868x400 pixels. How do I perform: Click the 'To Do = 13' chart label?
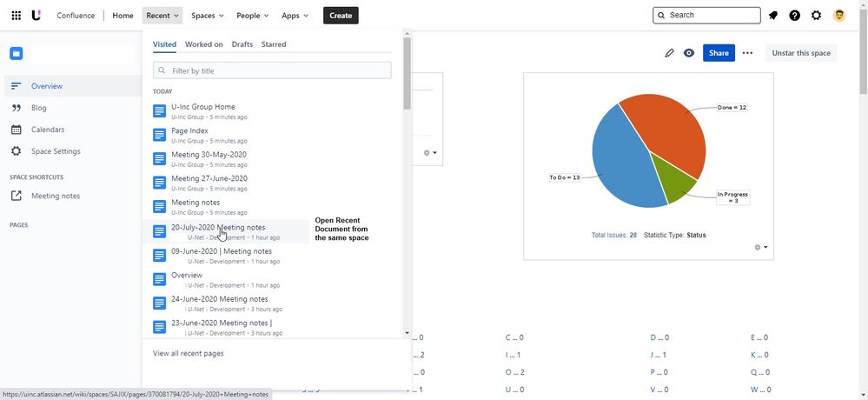(564, 178)
